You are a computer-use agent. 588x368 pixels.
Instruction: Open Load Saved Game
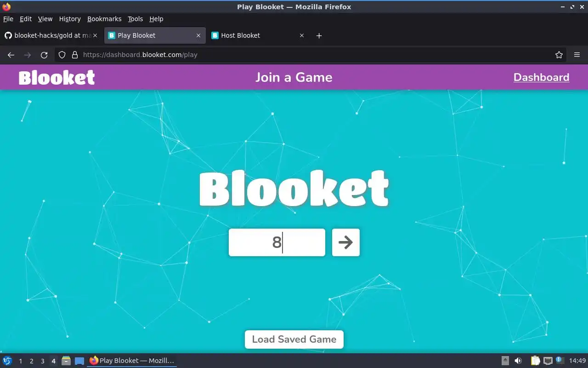click(x=294, y=339)
